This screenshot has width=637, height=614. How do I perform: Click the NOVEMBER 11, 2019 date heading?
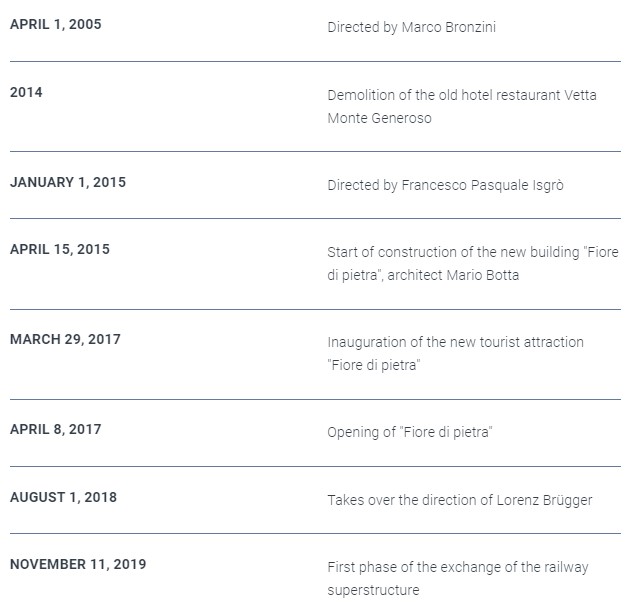(78, 564)
